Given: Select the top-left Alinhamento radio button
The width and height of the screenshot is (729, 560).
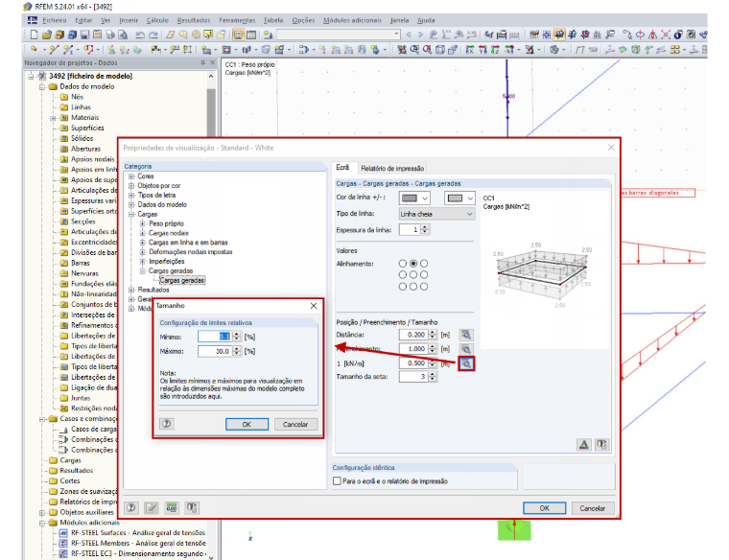Looking at the screenshot, I should [x=403, y=264].
